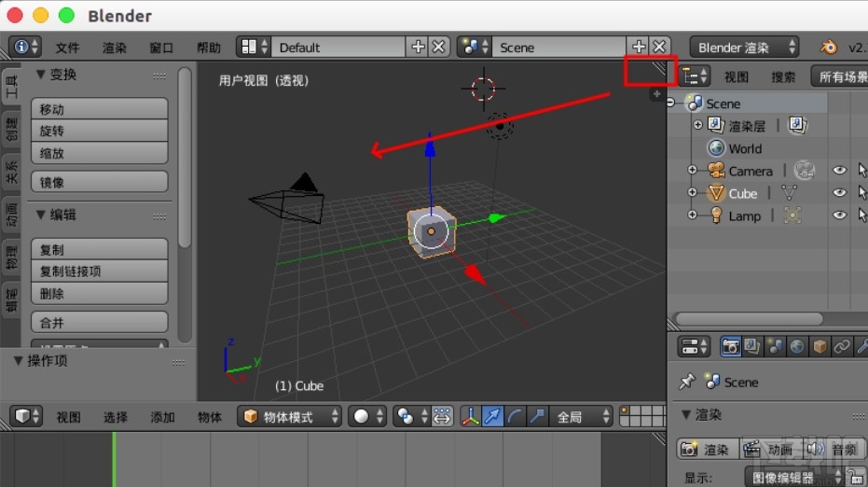868x487 pixels.
Task: Toggle Cube visibility eye icon
Action: point(839,193)
